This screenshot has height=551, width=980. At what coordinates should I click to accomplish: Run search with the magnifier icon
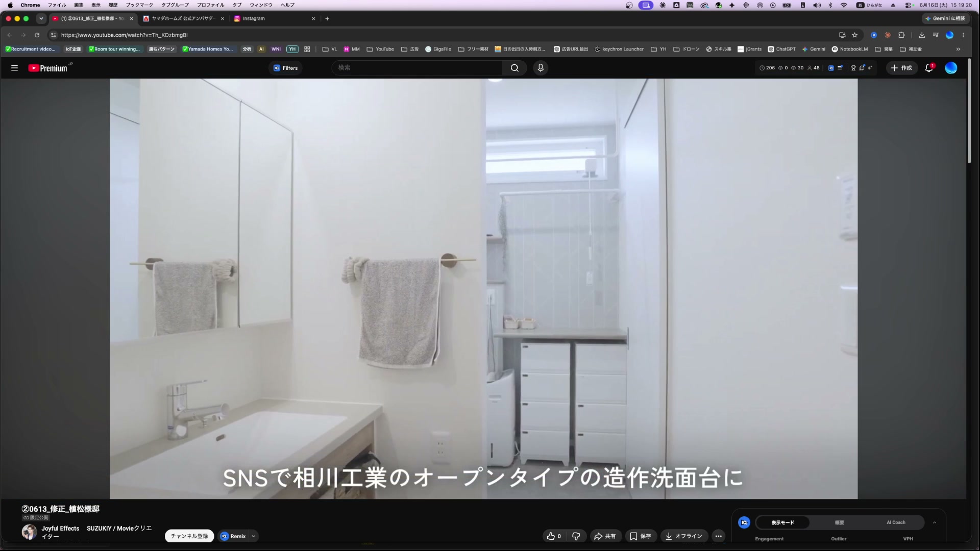[514, 68]
